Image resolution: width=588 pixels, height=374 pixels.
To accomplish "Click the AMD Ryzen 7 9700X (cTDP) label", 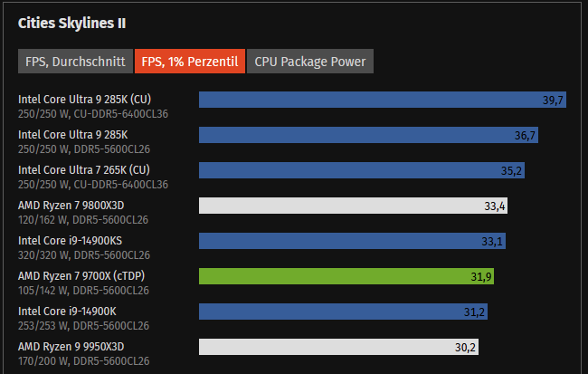I will tap(81, 276).
